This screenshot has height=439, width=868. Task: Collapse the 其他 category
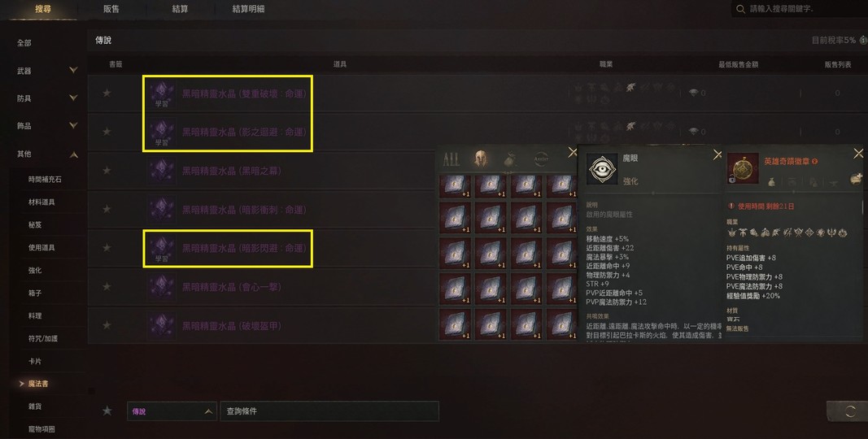pyautogui.click(x=73, y=154)
